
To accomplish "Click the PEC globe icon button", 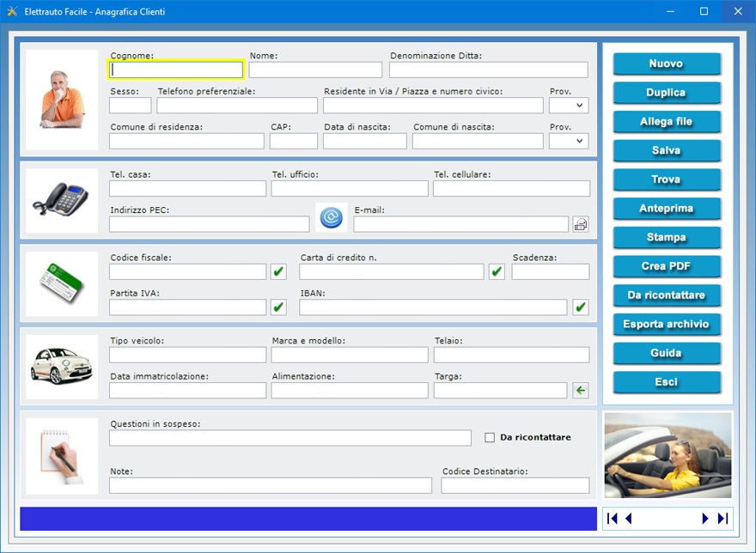I will 331,218.
